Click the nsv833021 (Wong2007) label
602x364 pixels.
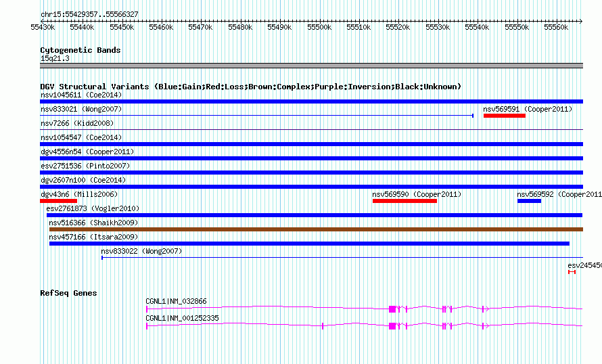[81, 109]
